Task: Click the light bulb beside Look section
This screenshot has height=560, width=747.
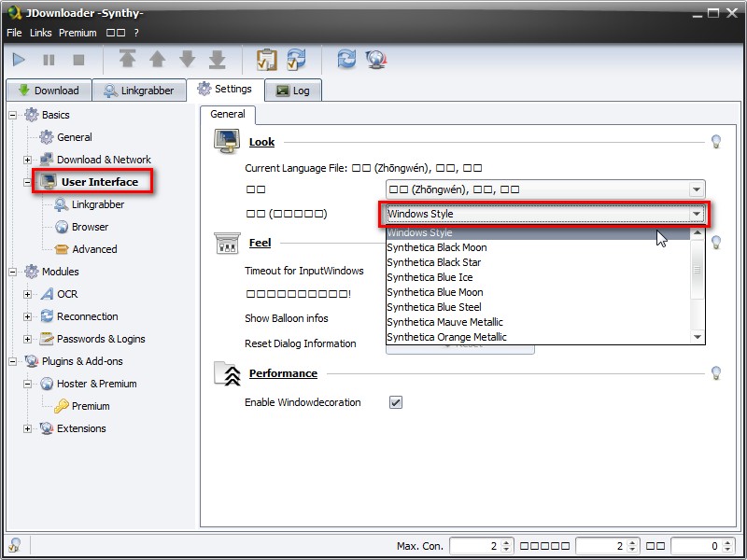Action: tap(716, 142)
